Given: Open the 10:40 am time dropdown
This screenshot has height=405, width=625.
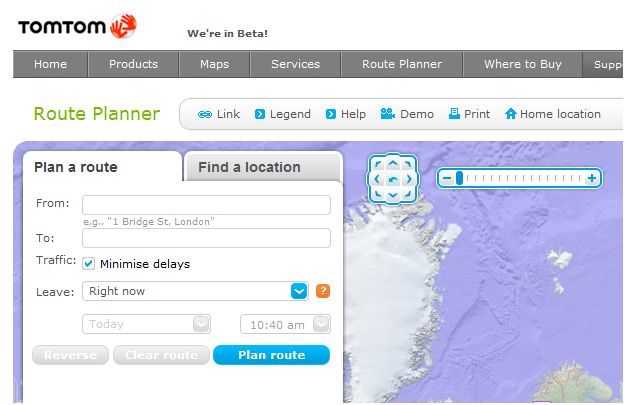Looking at the screenshot, I should click(321, 324).
